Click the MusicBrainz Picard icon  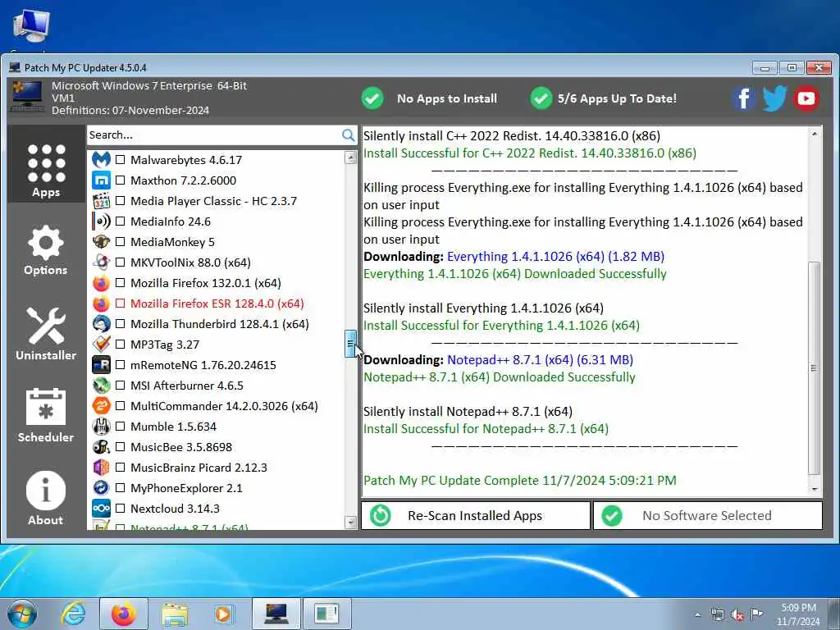[101, 467]
